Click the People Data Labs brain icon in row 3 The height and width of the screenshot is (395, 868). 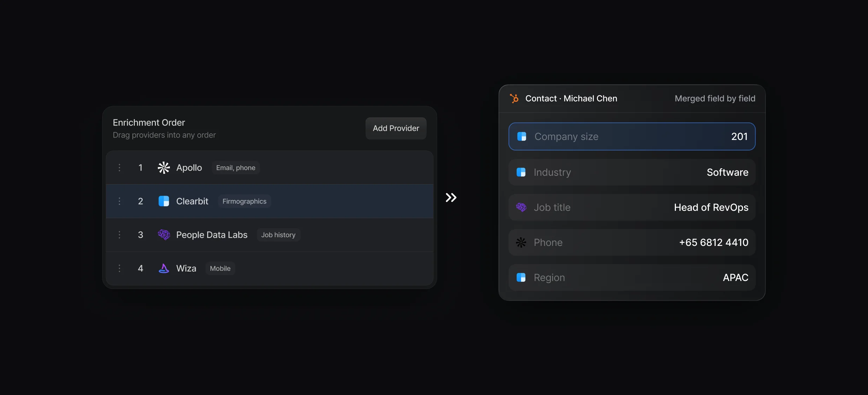click(164, 235)
